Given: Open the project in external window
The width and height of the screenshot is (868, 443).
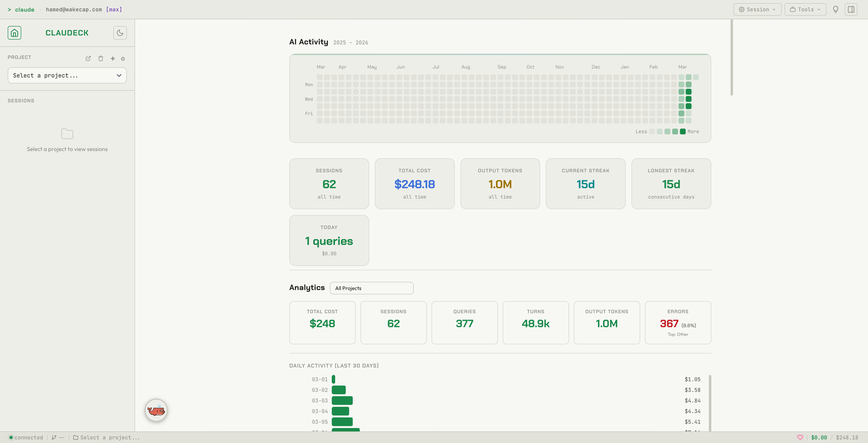Looking at the screenshot, I should [x=88, y=58].
